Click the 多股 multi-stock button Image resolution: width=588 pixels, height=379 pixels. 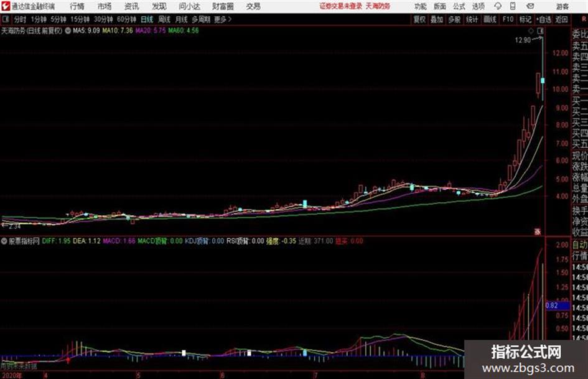point(454,19)
